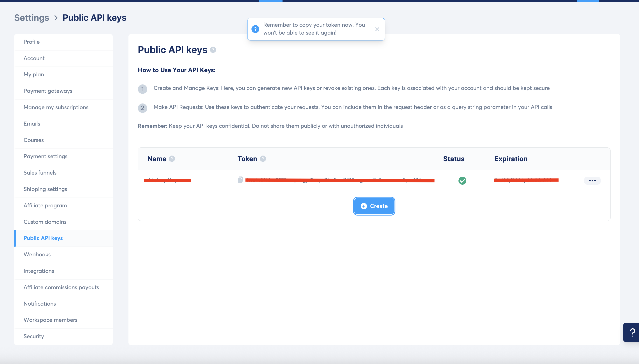Open the Profile settings page
This screenshot has width=639, height=364.
point(32,42)
